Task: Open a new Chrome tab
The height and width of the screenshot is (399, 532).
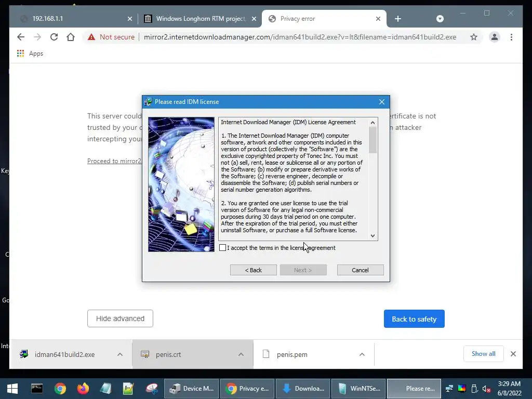Action: (x=398, y=19)
